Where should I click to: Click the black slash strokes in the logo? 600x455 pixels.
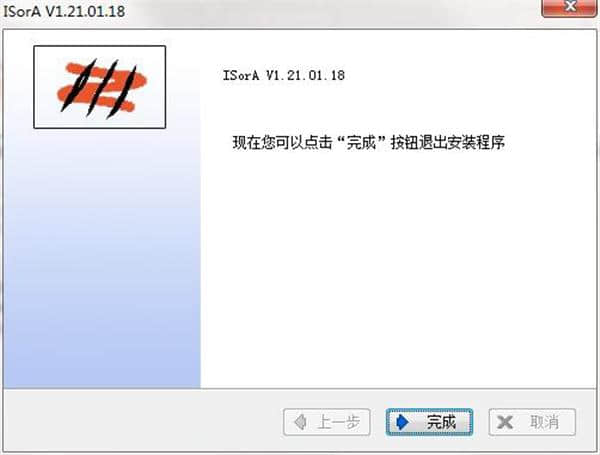click(99, 88)
